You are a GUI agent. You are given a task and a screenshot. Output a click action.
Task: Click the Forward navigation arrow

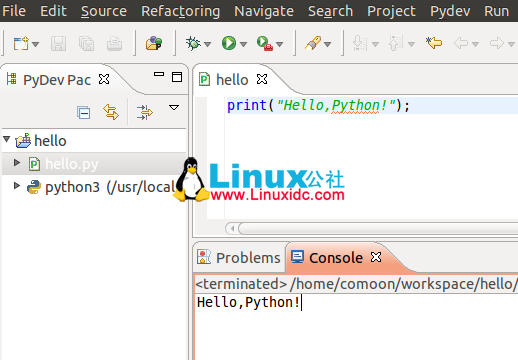pos(497,43)
